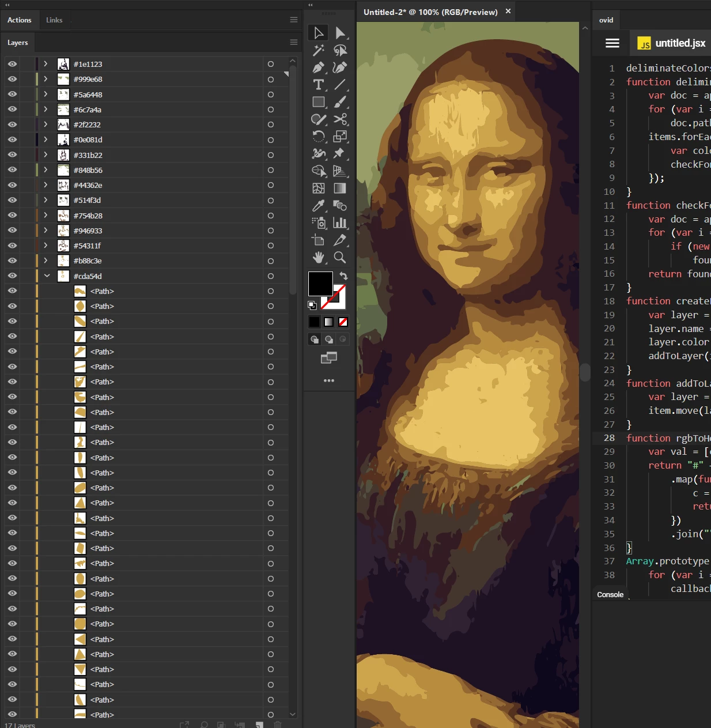Activate the Zoom magnifier tool
Image resolution: width=711 pixels, height=728 pixels.
(x=341, y=258)
